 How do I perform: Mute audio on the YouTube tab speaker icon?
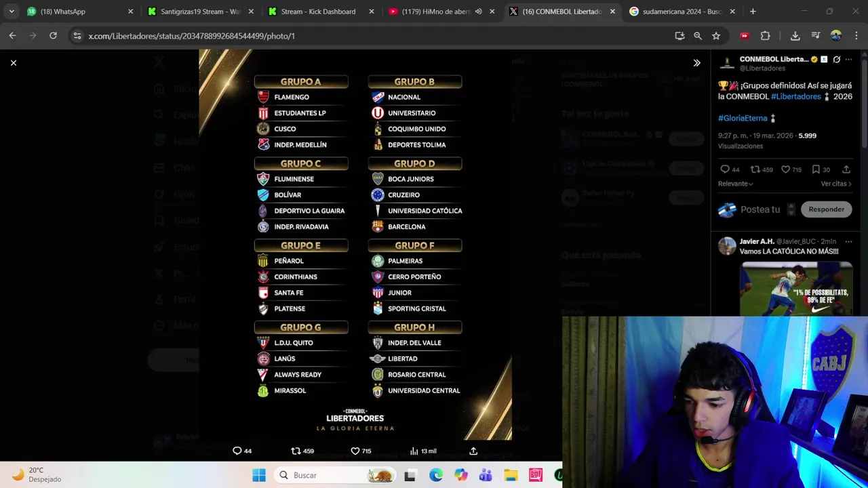(x=479, y=12)
